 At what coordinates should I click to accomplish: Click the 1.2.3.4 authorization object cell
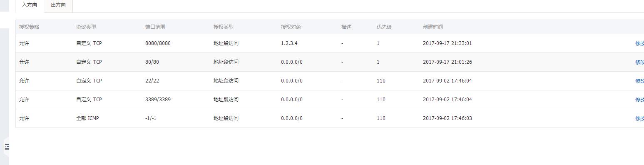289,43
